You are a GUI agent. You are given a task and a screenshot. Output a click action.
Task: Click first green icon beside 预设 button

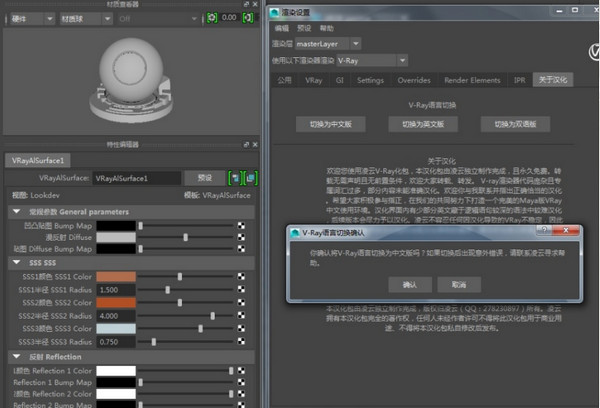(x=233, y=177)
